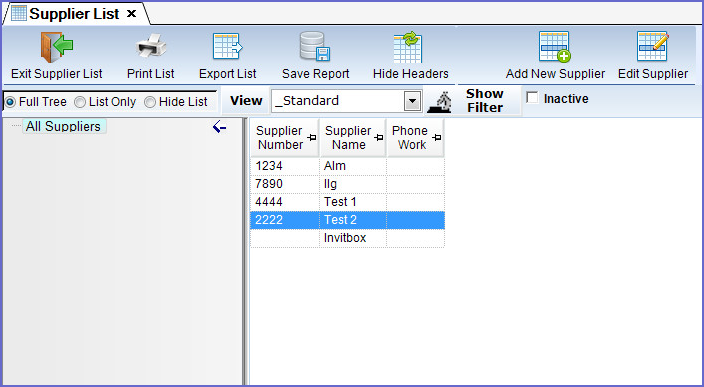Image resolution: width=704 pixels, height=387 pixels.
Task: Click the splitter between tree and list
Action: [x=245, y=251]
